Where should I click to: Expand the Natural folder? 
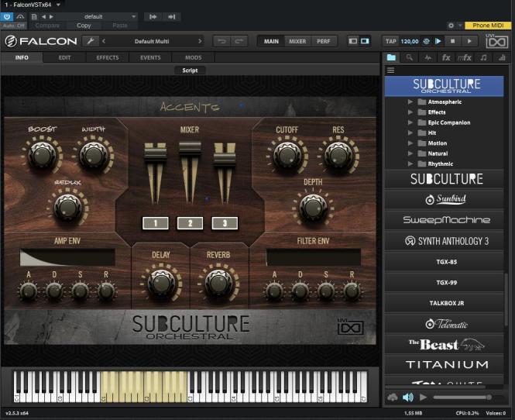pyautogui.click(x=410, y=153)
